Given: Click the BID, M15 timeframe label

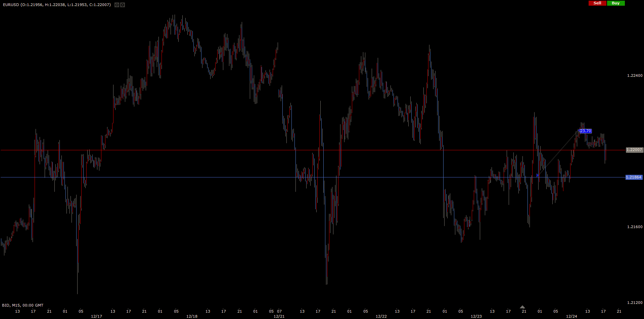Looking at the screenshot, I should coord(22,305).
